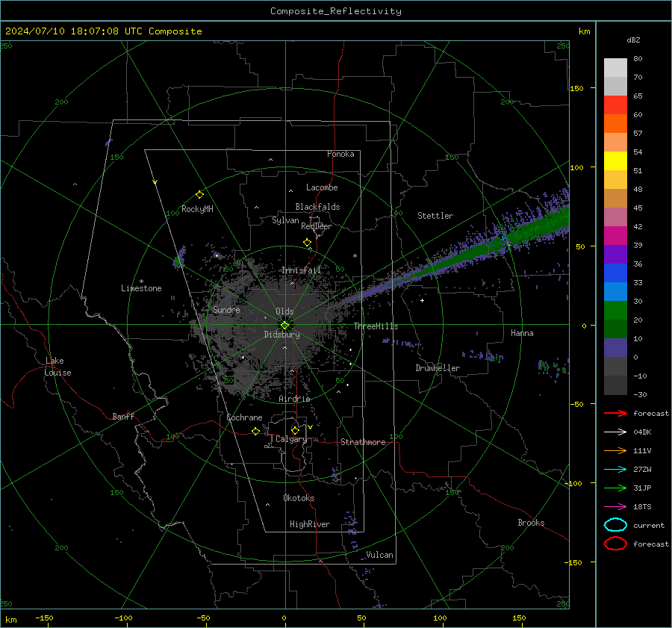Image resolution: width=672 pixels, height=628 pixels.
Task: Click the RockyMH label
Action: 197,209
